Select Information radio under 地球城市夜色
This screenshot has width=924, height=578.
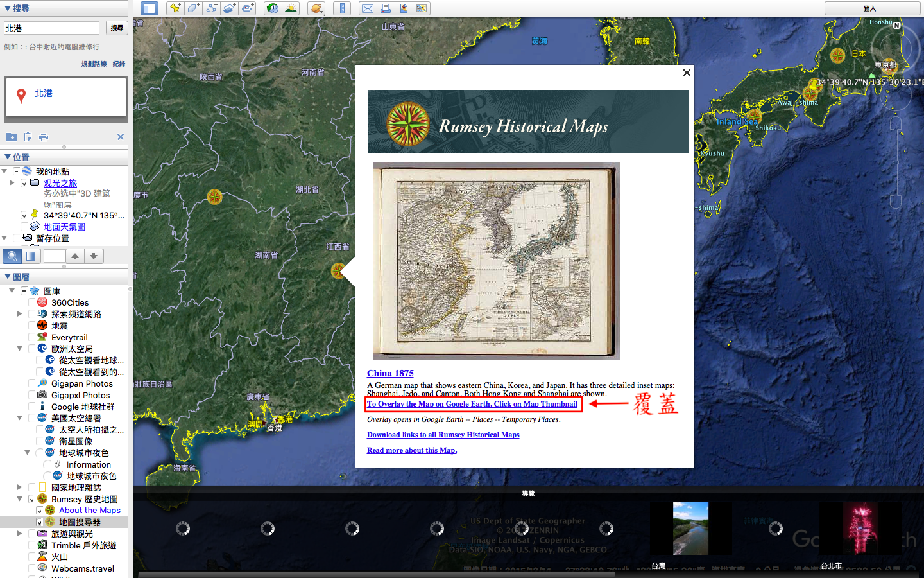point(47,464)
